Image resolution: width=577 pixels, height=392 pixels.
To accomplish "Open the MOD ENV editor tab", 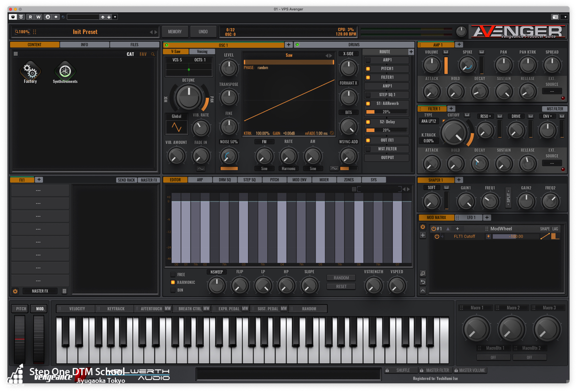I will (x=299, y=180).
